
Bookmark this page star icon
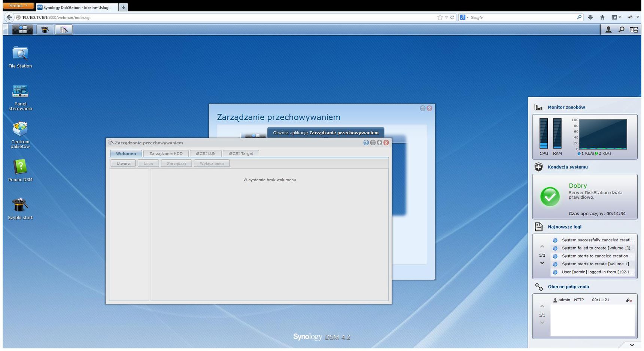(440, 18)
